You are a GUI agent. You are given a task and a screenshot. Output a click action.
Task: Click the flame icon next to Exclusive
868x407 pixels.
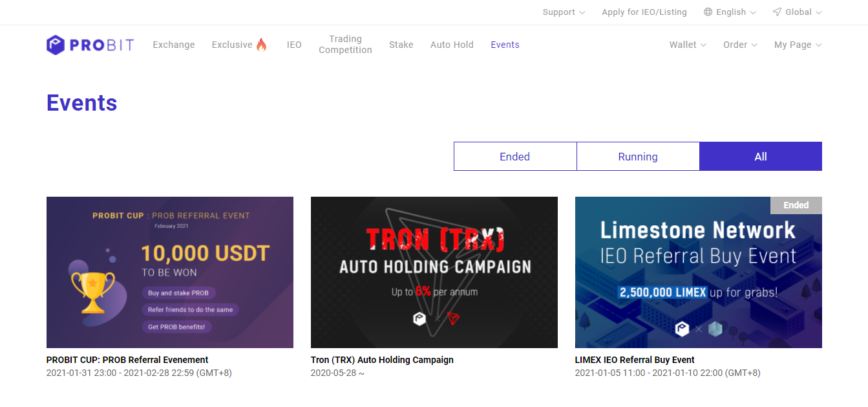(261, 45)
